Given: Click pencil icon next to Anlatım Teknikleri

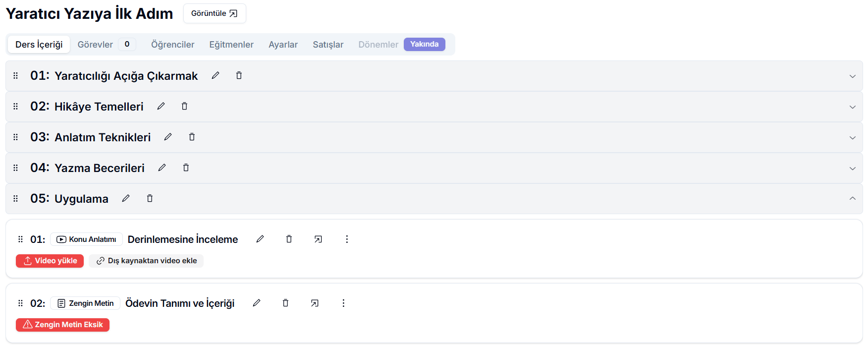Looking at the screenshot, I should click(168, 137).
